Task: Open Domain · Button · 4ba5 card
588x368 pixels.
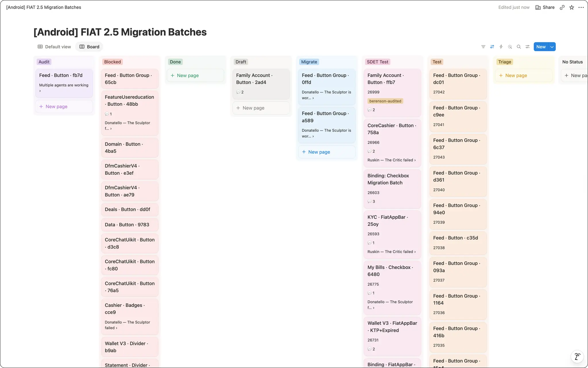Action: 130,148
